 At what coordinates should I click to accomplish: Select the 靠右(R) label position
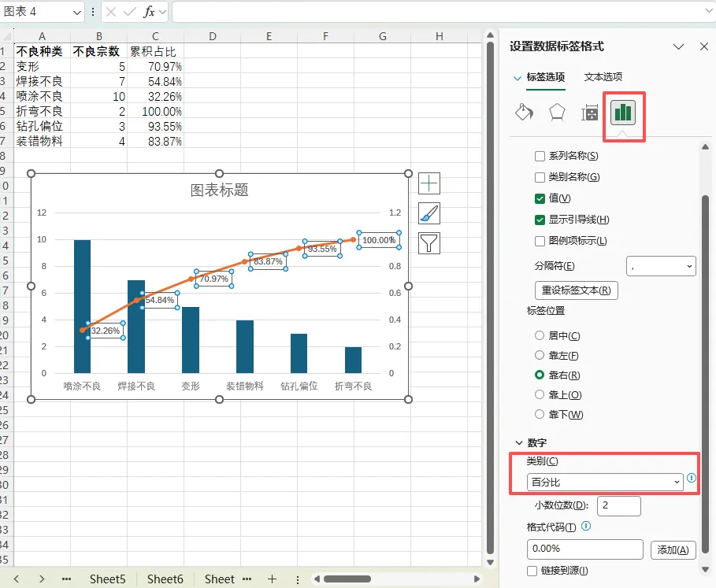click(x=540, y=375)
